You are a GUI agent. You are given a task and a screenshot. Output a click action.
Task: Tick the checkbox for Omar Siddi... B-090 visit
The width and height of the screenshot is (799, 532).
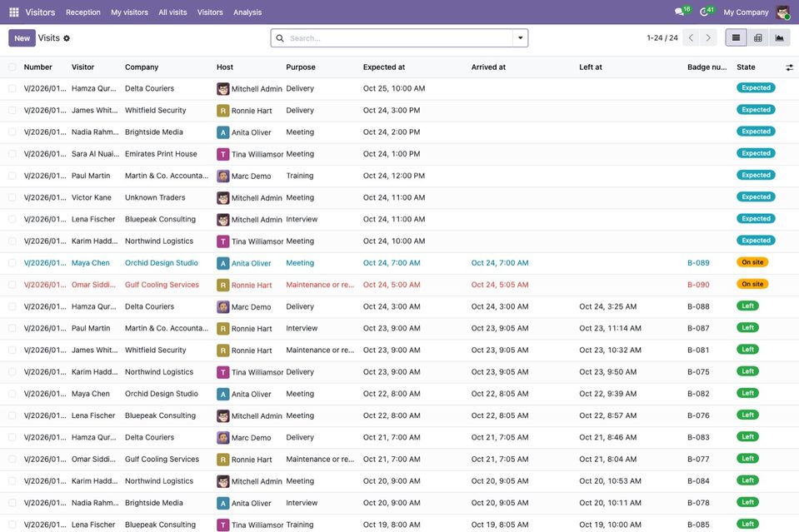(12, 285)
